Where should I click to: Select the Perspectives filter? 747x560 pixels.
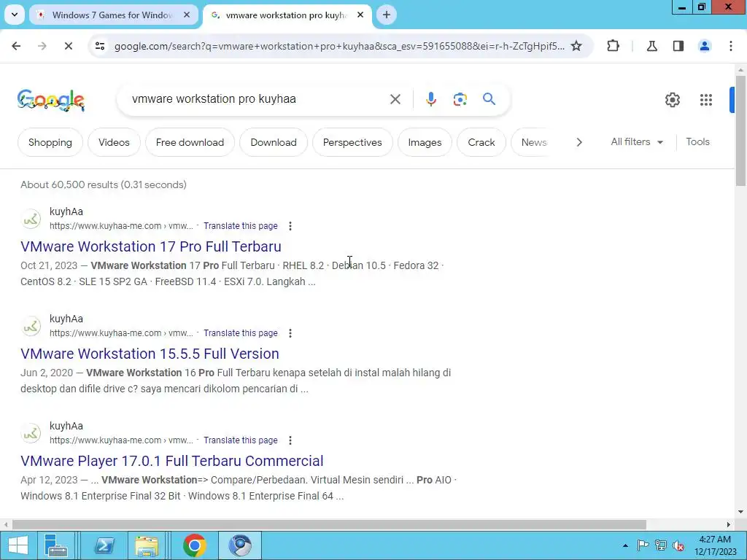(x=352, y=142)
